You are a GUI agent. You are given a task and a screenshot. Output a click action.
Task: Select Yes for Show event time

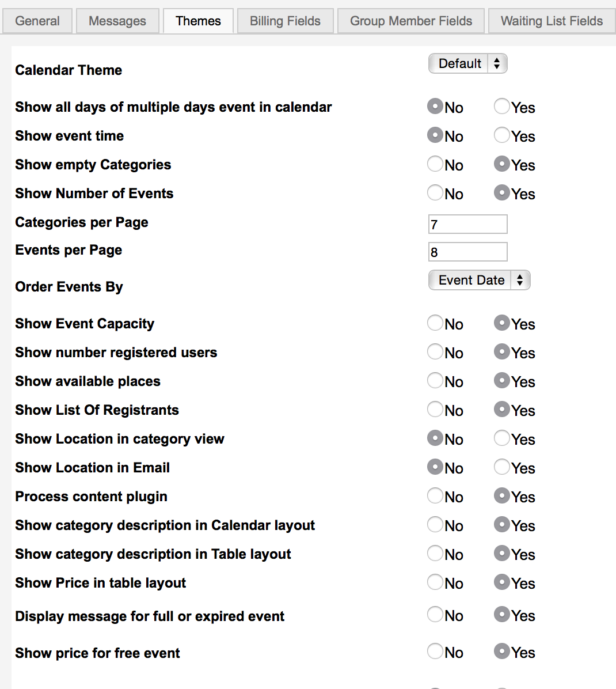point(502,135)
